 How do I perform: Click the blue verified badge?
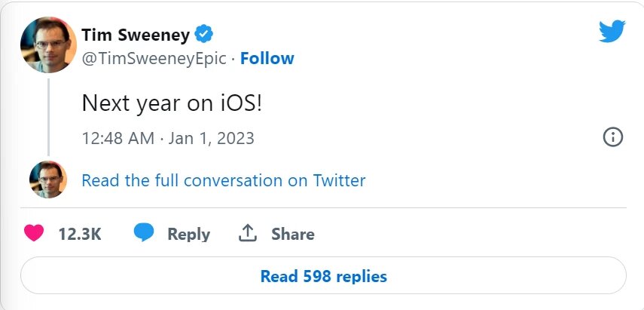click(204, 33)
